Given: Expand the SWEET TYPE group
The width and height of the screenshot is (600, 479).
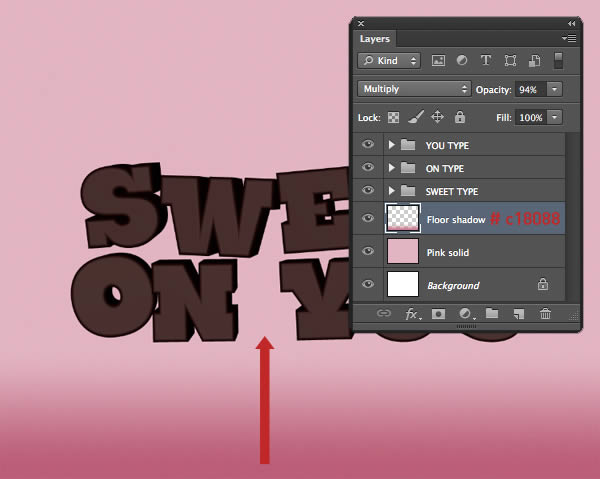Looking at the screenshot, I should (391, 191).
